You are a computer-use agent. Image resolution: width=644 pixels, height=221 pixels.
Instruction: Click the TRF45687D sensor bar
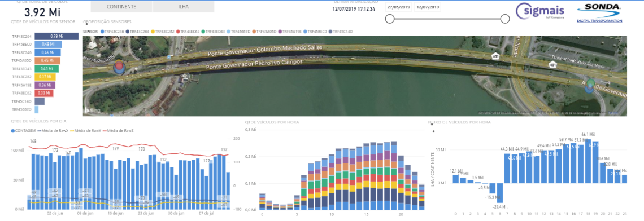(x=37, y=109)
